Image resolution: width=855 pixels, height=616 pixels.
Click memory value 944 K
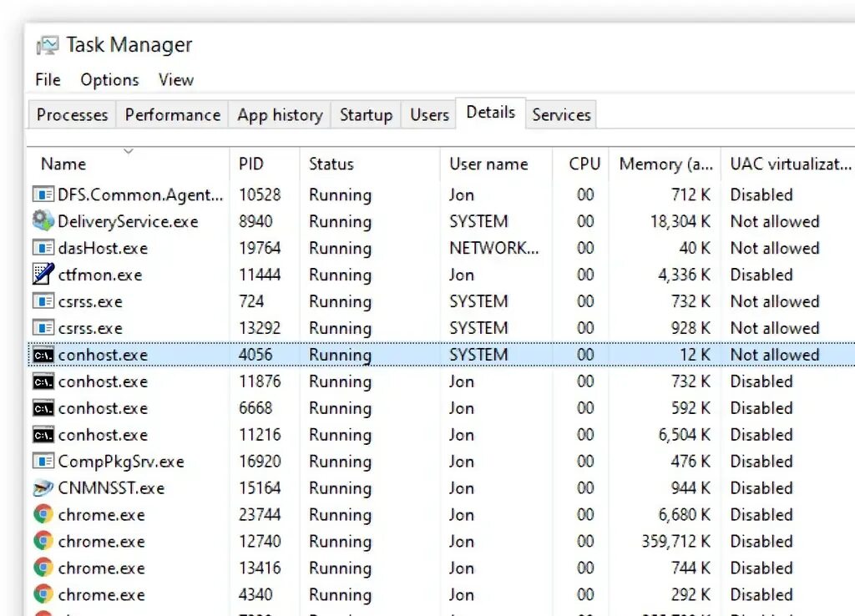coord(691,488)
